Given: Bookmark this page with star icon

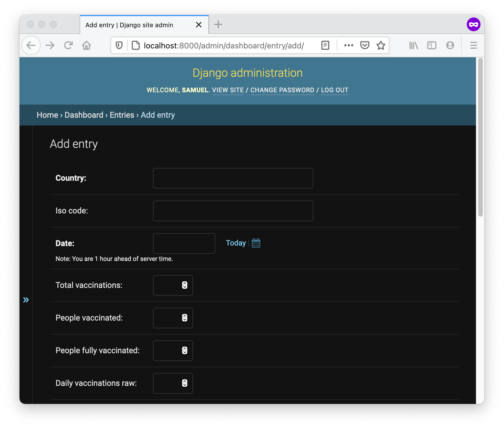Looking at the screenshot, I should [x=381, y=45].
